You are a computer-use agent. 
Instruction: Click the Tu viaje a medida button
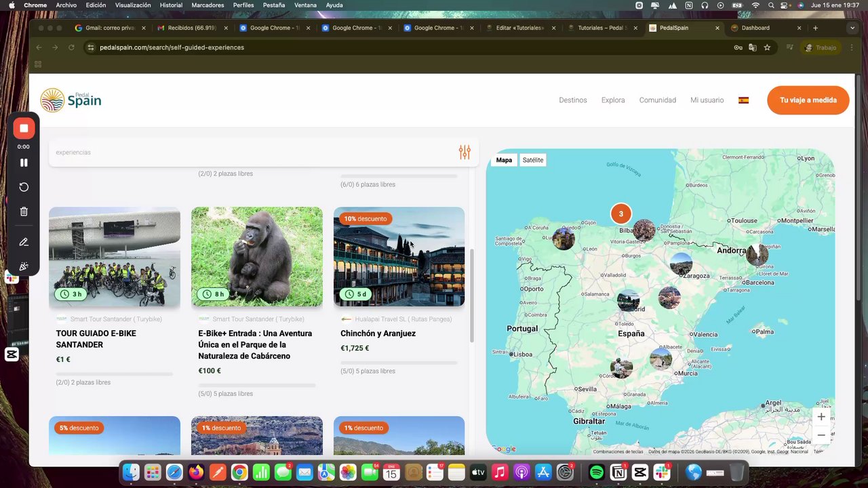808,100
